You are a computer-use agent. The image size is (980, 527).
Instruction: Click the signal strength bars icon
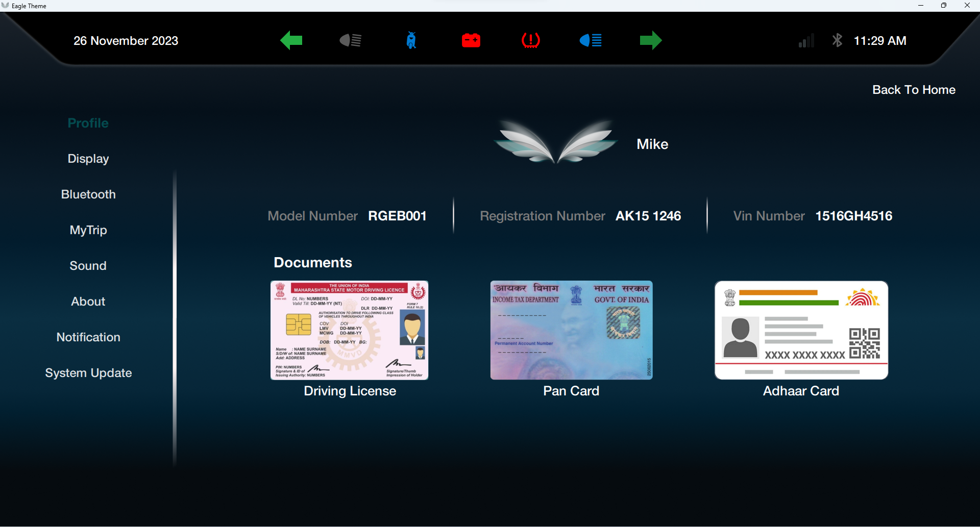[x=806, y=41]
